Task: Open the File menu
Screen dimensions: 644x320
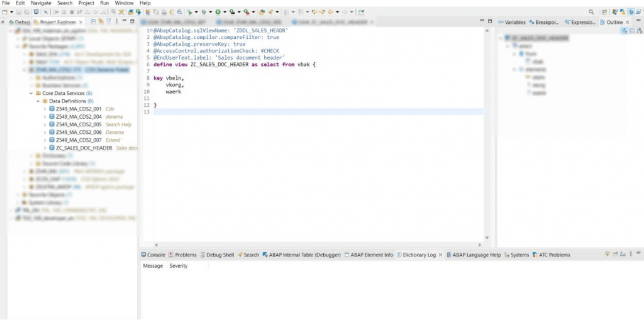Action: pos(6,3)
